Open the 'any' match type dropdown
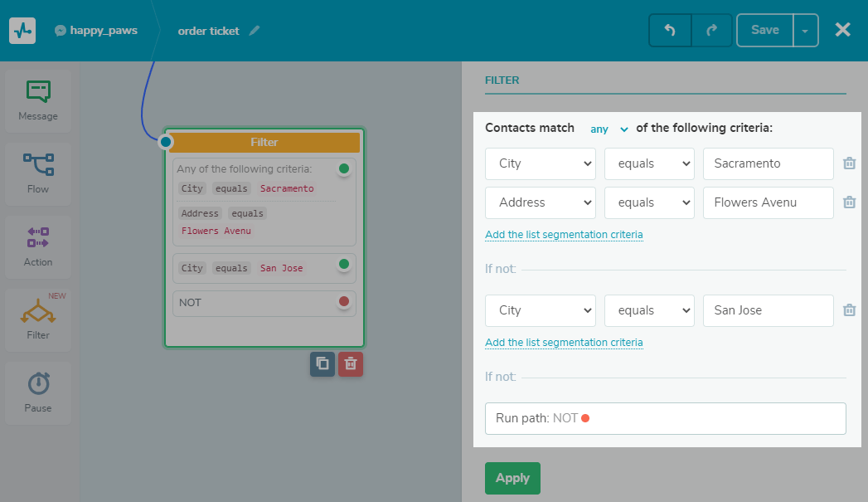Image resolution: width=868 pixels, height=502 pixels. 609,129
